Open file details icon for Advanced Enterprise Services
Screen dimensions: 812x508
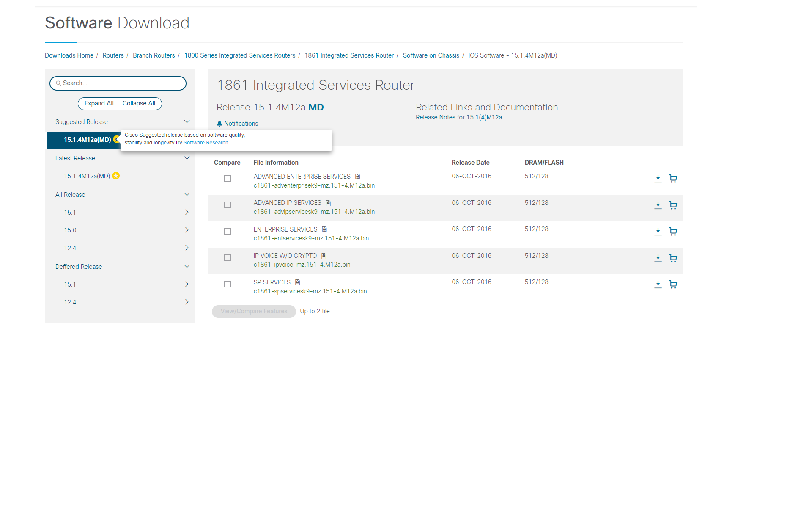pos(357,177)
